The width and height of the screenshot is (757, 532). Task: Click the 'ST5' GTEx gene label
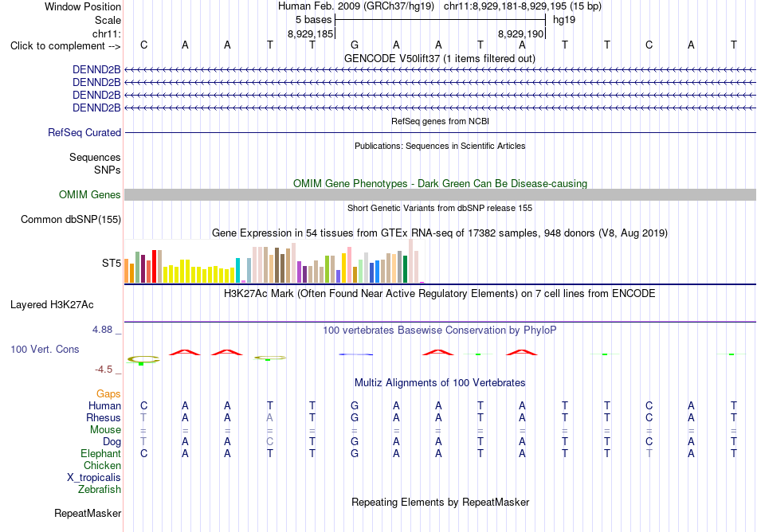(111, 264)
